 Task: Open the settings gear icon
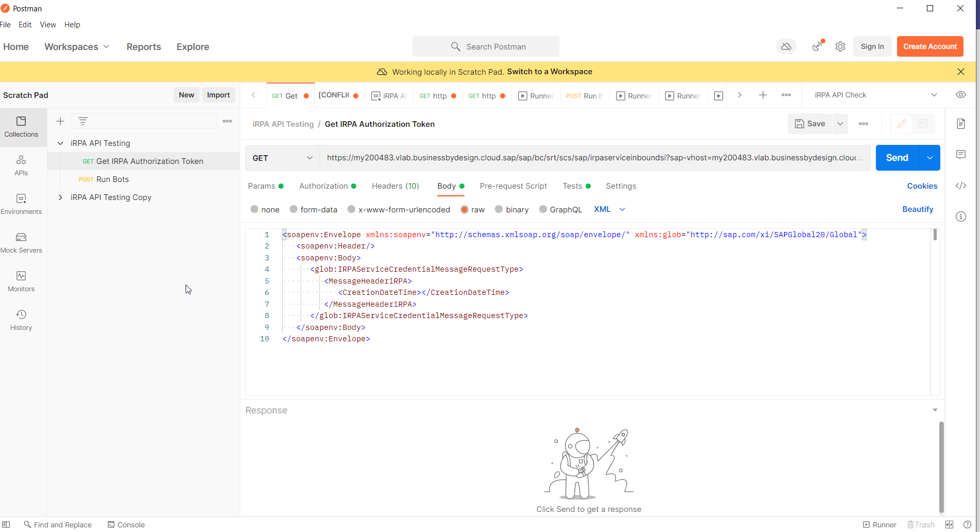840,46
